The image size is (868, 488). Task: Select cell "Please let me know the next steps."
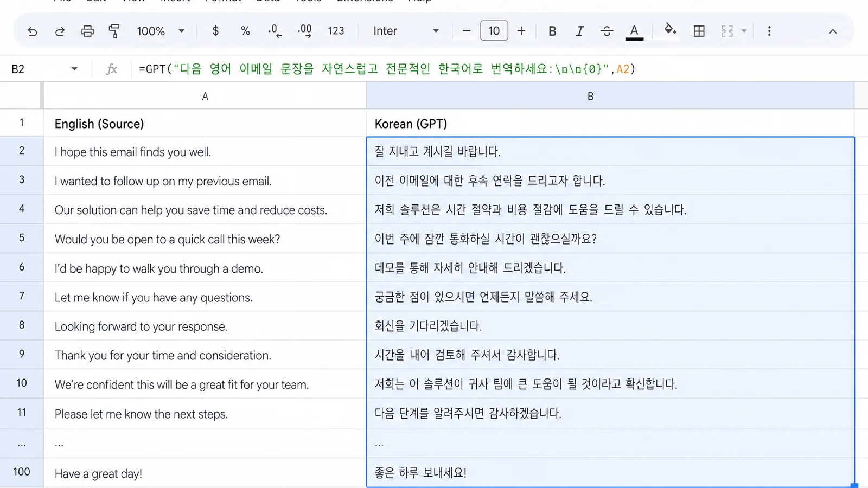pos(205,413)
